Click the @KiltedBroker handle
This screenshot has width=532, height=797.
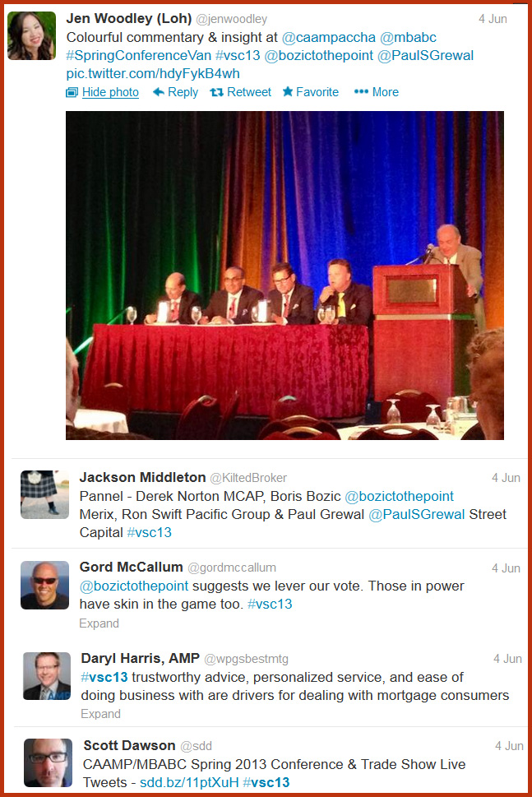[248, 478]
